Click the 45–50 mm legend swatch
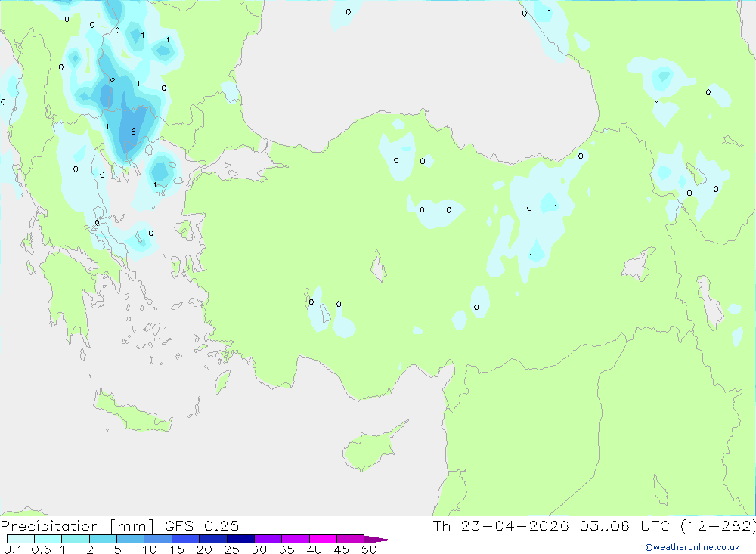Image resolution: width=756 pixels, height=554 pixels. [x=351, y=539]
